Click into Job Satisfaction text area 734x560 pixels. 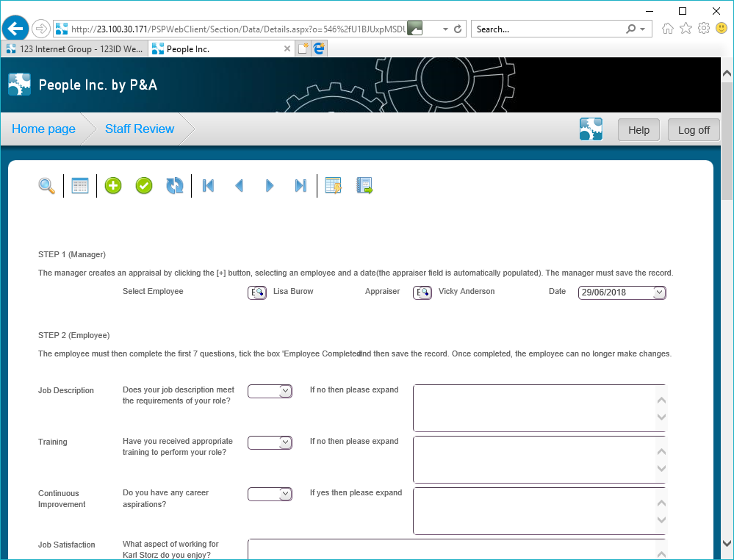point(456,549)
